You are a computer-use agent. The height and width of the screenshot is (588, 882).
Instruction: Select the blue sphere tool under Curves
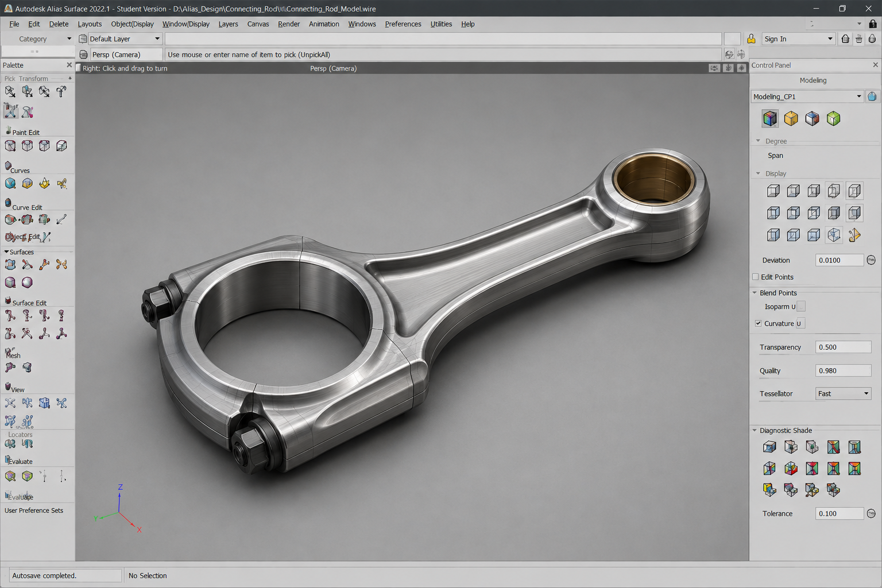click(x=10, y=183)
